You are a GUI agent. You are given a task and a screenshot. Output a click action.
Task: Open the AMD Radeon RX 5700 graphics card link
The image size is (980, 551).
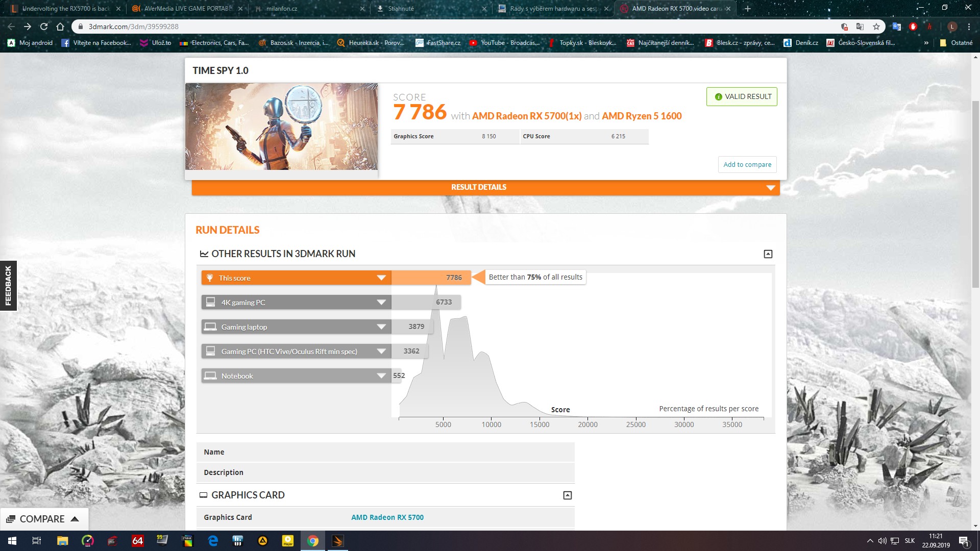point(387,517)
